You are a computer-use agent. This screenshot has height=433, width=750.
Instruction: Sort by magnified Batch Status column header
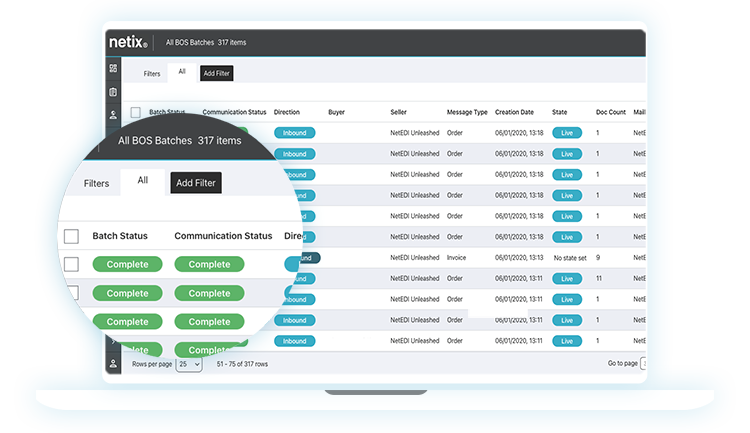(x=120, y=236)
